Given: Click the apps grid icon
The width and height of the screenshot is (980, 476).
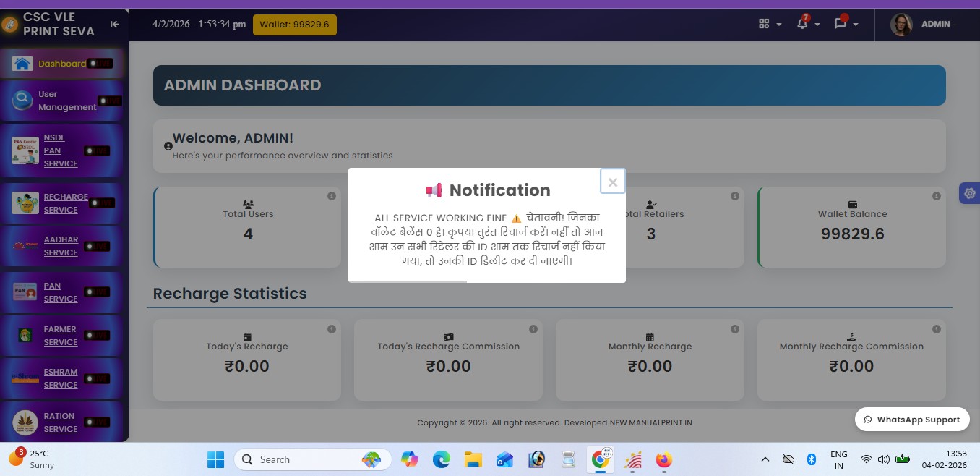Looking at the screenshot, I should coord(764,24).
